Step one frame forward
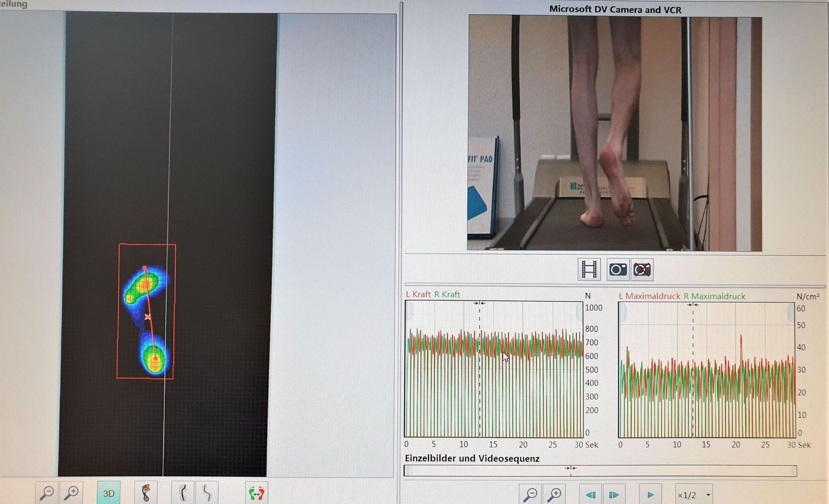This screenshot has height=504, width=829. tap(614, 495)
